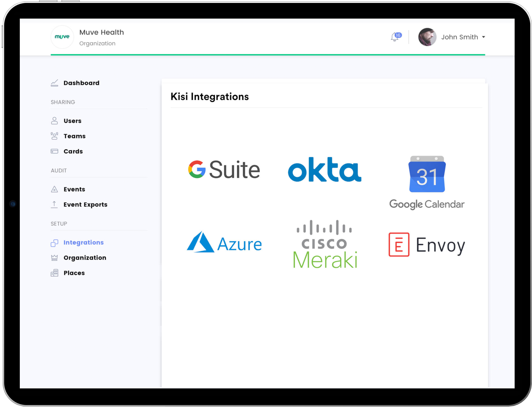Choose the Envoy integration
Image resolution: width=532 pixels, height=407 pixels.
pos(427,245)
